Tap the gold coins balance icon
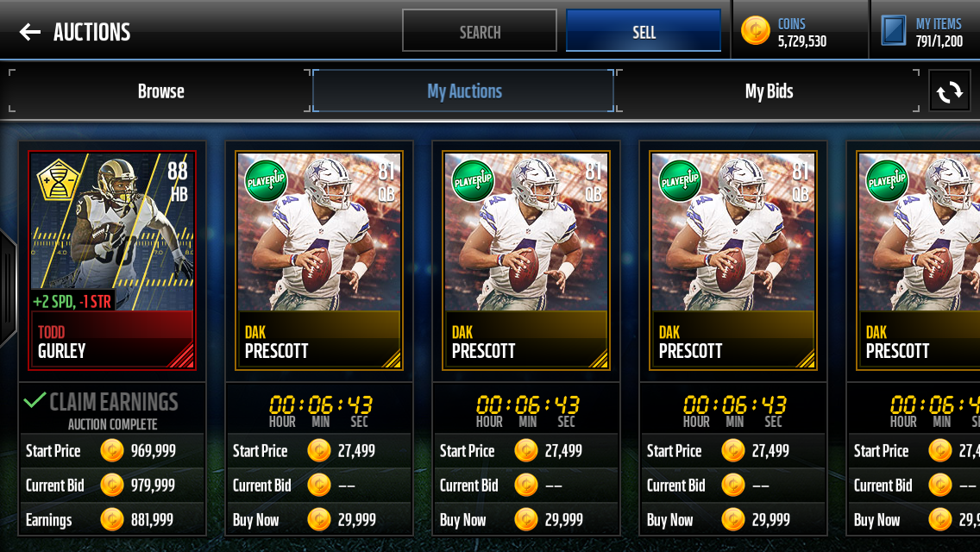 click(x=755, y=31)
